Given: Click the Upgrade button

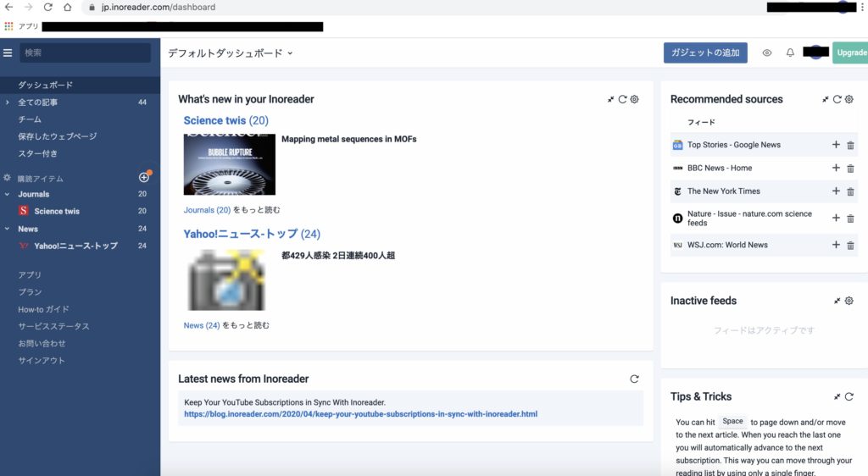Looking at the screenshot, I should tap(851, 53).
